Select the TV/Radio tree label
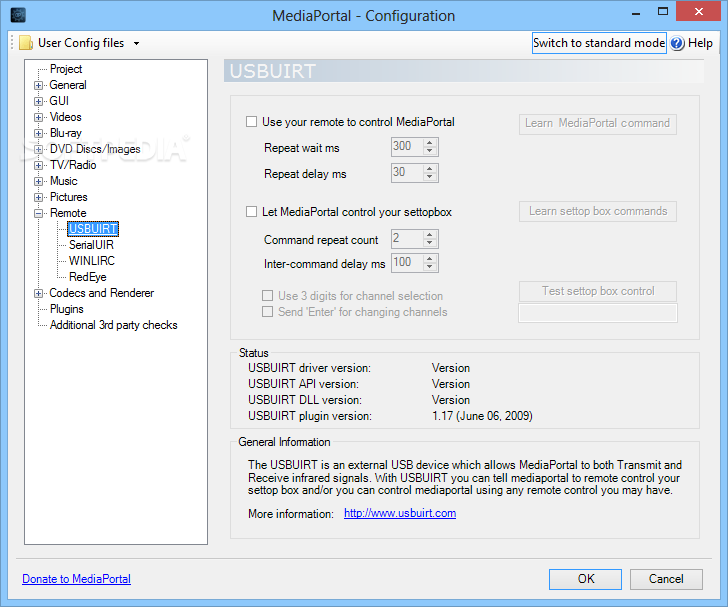Screen dimensions: 728x607 coord(73,165)
